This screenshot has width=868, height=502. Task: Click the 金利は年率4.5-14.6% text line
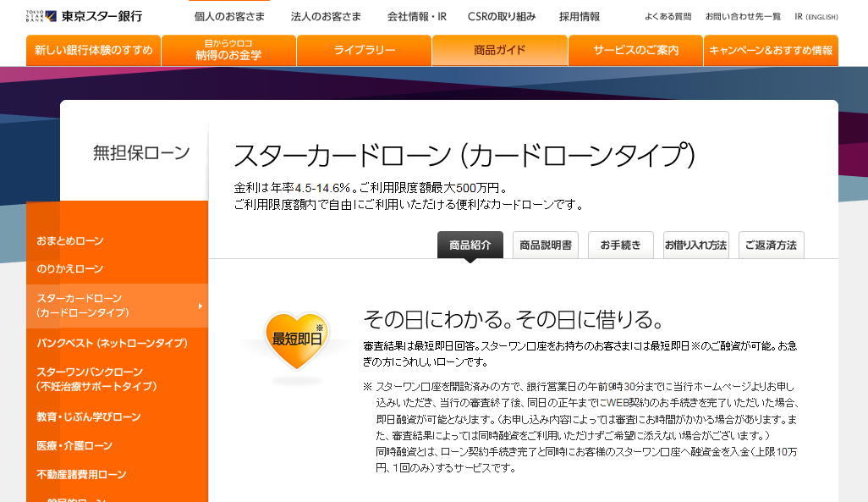click(370, 188)
